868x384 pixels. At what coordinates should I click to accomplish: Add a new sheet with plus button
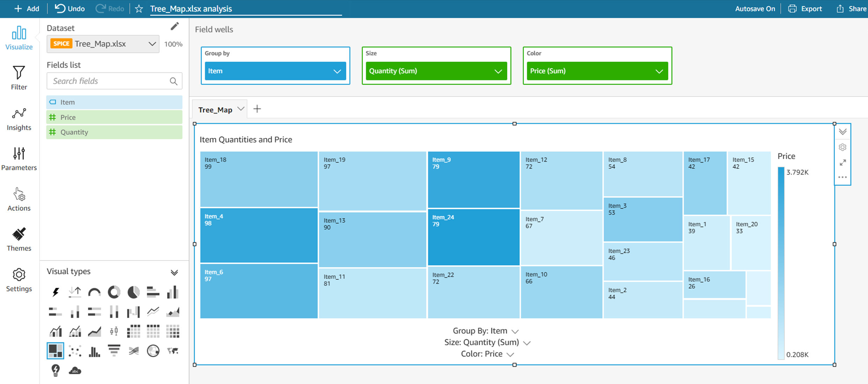pyautogui.click(x=257, y=109)
